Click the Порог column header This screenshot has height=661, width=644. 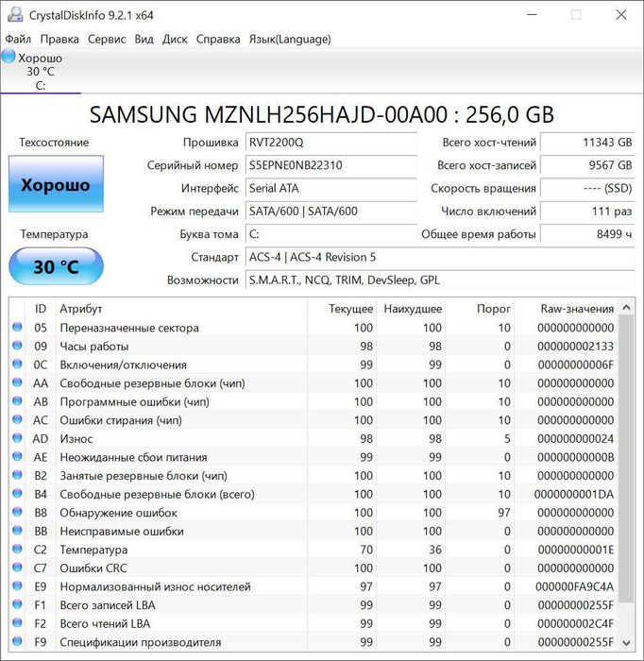(480, 309)
